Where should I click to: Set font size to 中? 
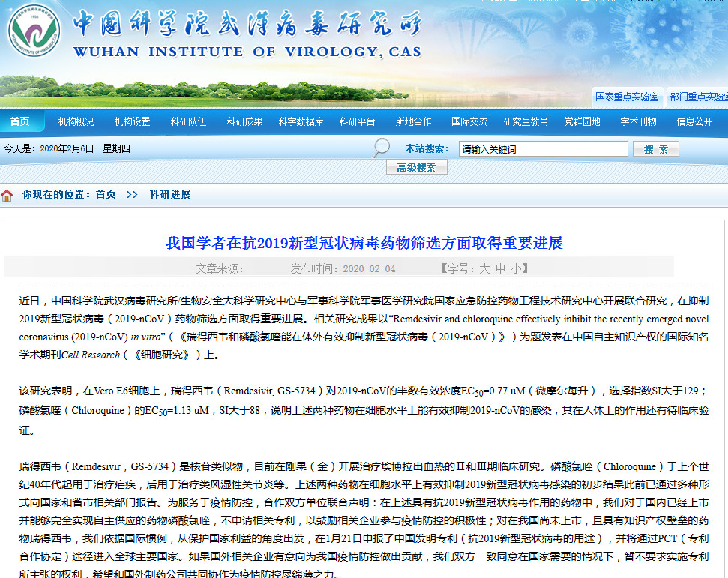[501, 268]
